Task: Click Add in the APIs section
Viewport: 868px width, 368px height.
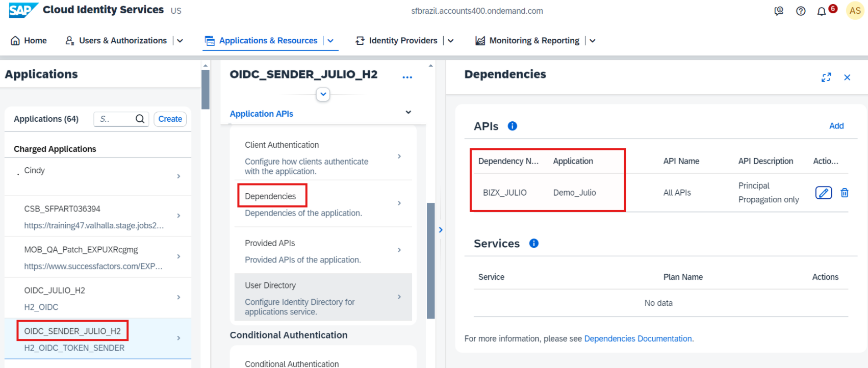Action: 836,126
